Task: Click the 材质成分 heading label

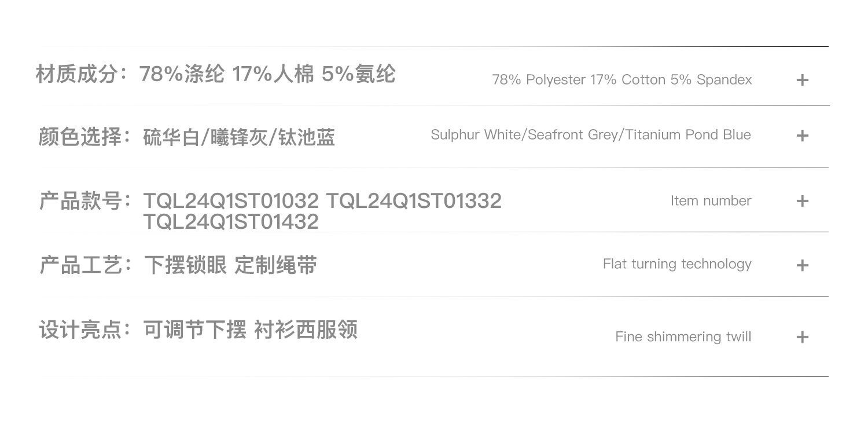Action: (x=77, y=74)
